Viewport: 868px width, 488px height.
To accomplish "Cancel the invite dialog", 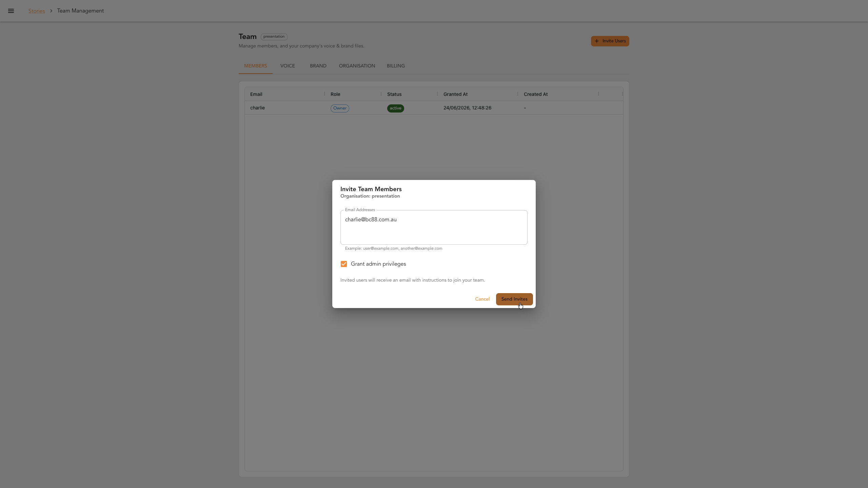I will coord(482,299).
